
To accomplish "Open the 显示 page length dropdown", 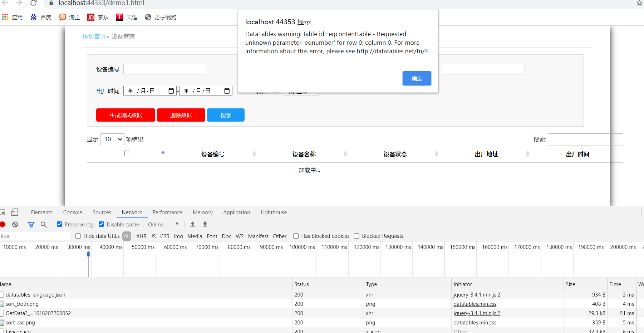I will pos(112,139).
